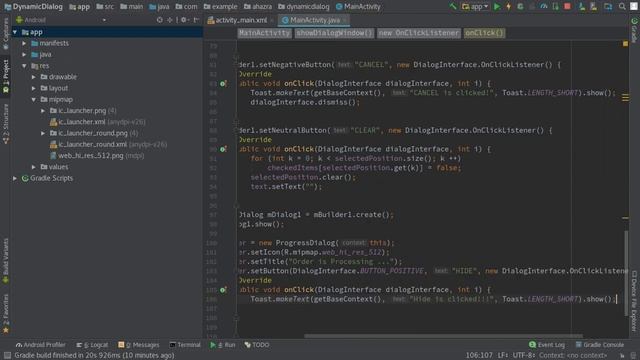The image size is (640, 360).
Task: Open the Messages tab
Action: click(x=139, y=345)
